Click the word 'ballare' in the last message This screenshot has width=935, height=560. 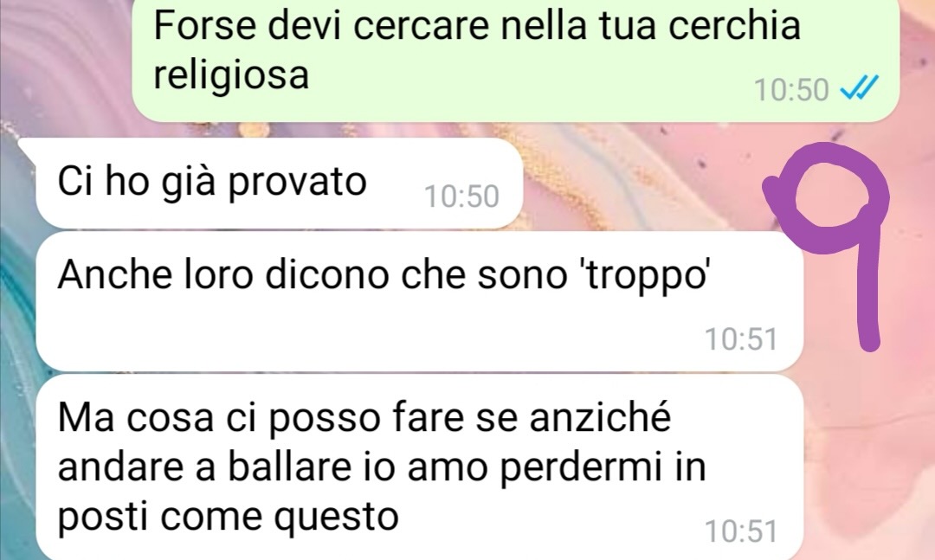(290, 467)
